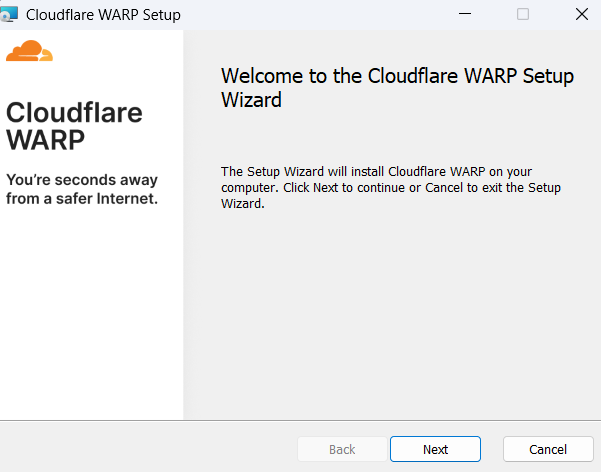Minimize the Cloudflare WARP Setup window
This screenshot has width=601, height=472.
coord(464,15)
